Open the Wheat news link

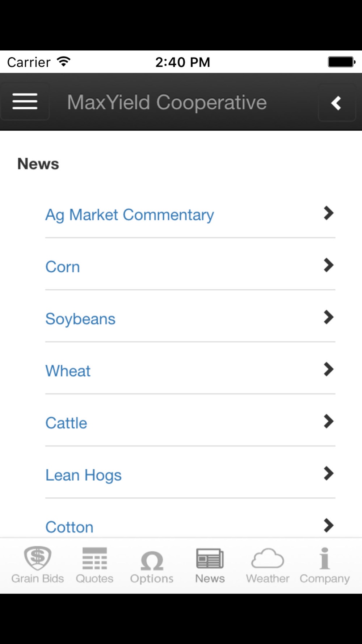click(68, 371)
